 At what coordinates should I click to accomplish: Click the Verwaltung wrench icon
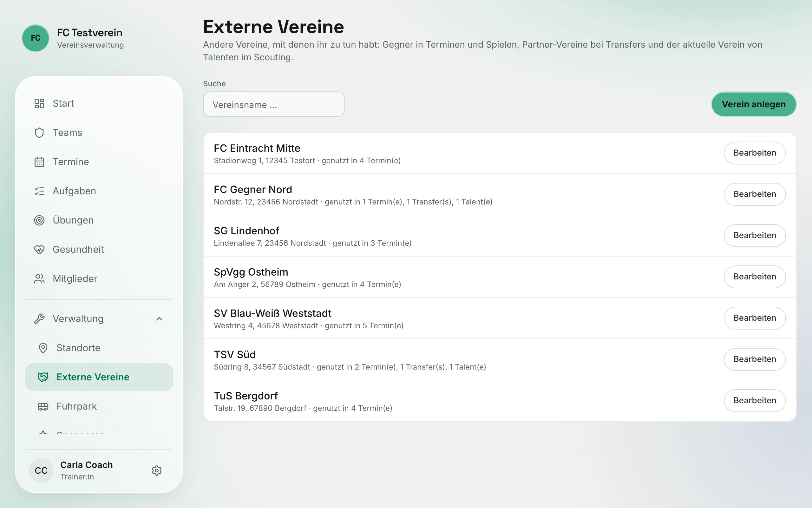click(x=39, y=319)
